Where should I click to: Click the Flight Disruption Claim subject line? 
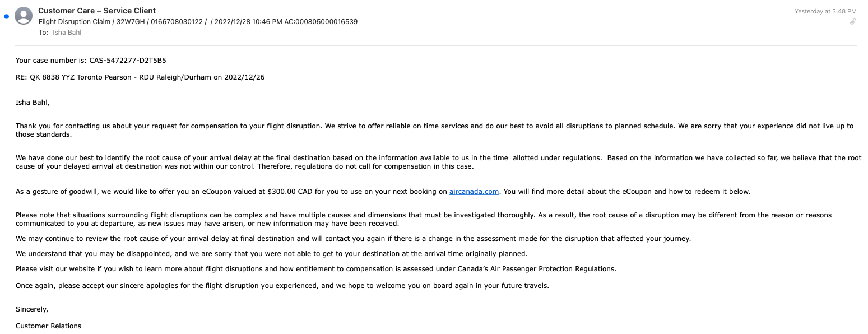(75, 22)
